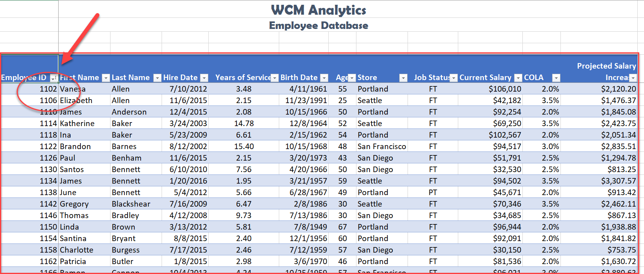
Task: Open the Employee ID filter dropdown
Action: [53, 78]
